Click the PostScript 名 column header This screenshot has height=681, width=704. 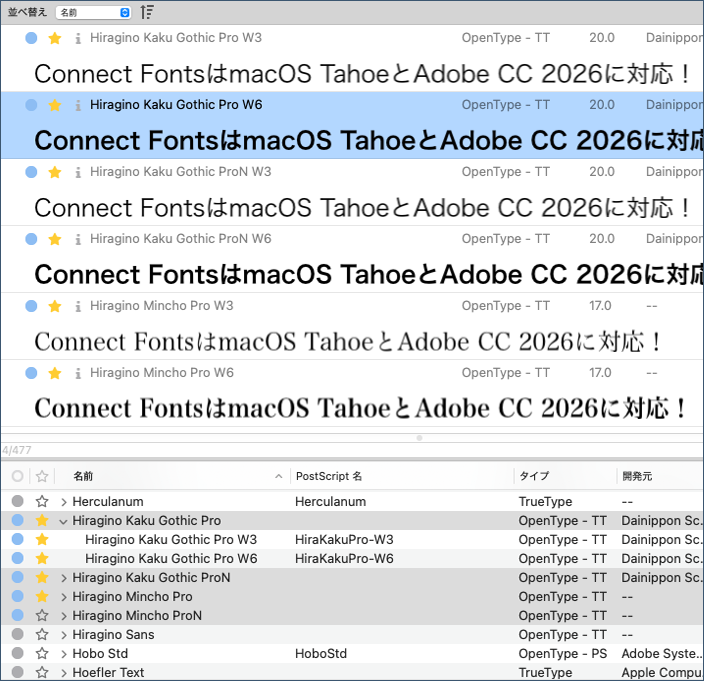click(329, 476)
